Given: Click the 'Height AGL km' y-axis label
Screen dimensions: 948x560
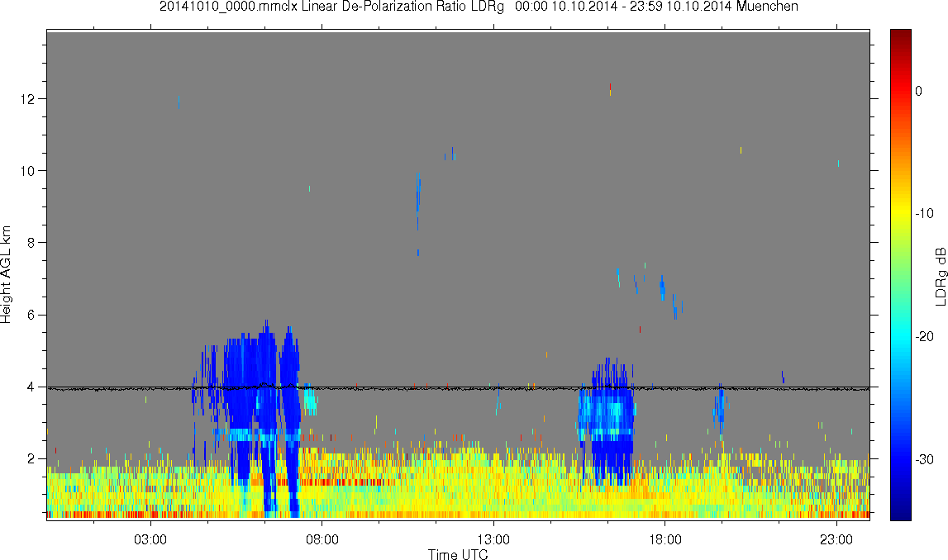Looking at the screenshot, I should [6, 275].
